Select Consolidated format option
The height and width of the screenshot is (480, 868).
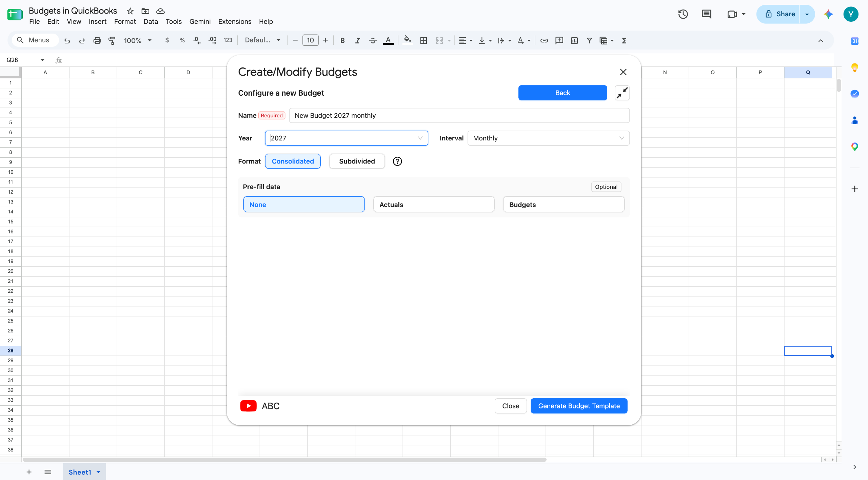click(293, 161)
